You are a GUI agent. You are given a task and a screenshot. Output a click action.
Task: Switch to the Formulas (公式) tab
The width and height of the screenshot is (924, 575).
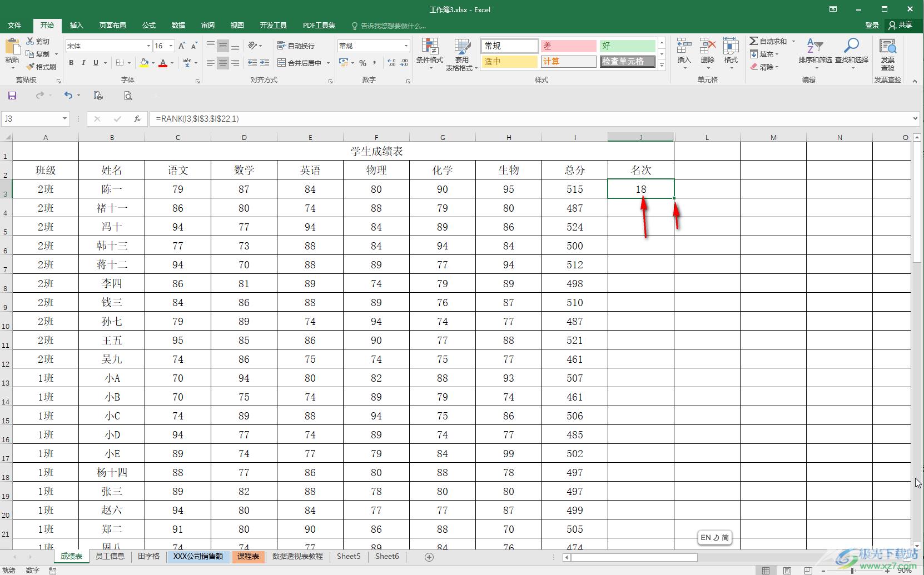tap(148, 26)
